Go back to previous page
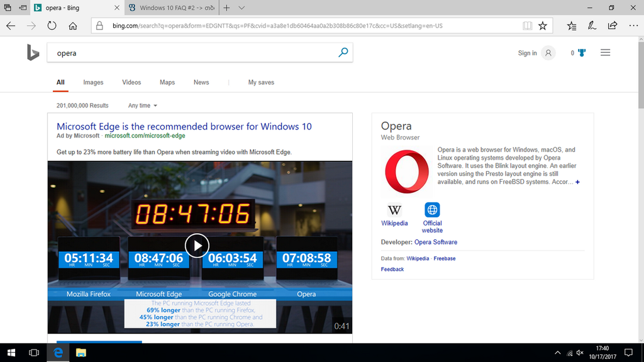The height and width of the screenshot is (362, 644). click(11, 26)
